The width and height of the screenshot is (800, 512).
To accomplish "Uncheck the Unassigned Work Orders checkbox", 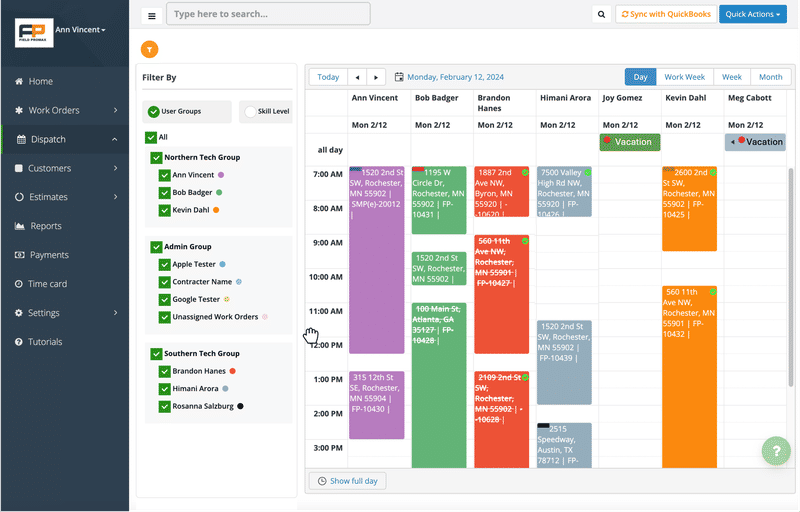I will coord(164,317).
